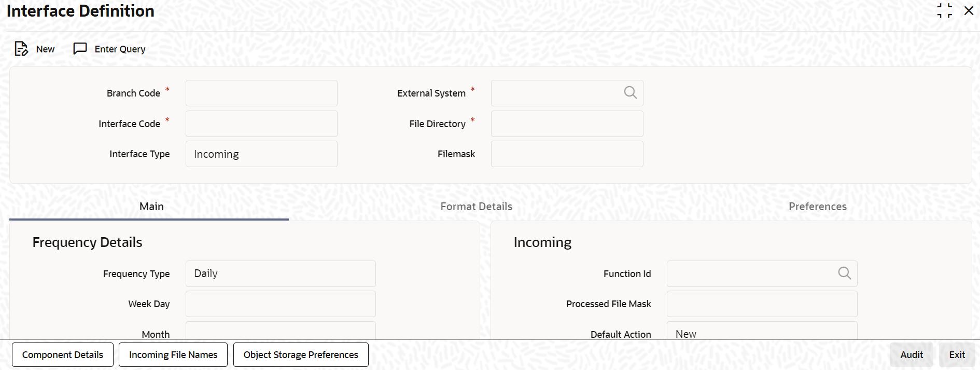The width and height of the screenshot is (980, 370).
Task: Click the Enter Query speech-bubble icon
Action: (80, 49)
